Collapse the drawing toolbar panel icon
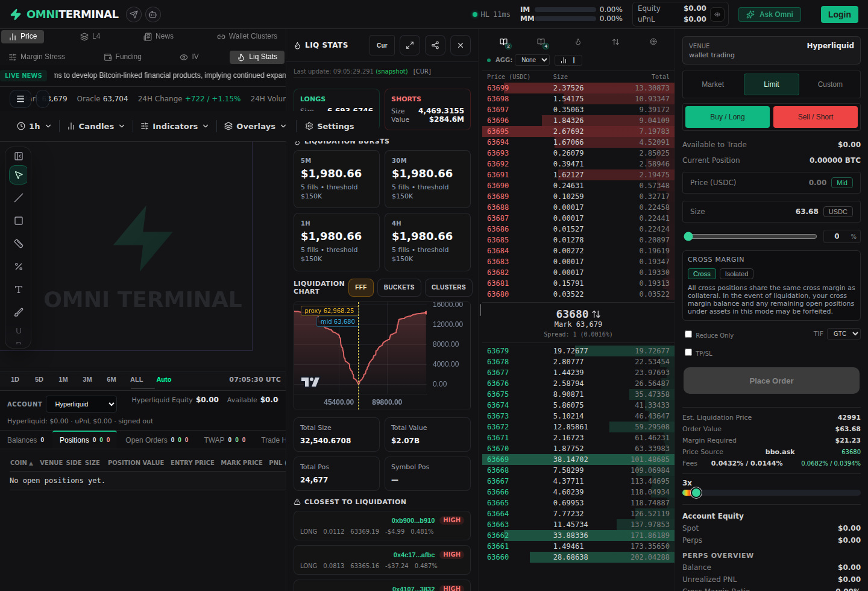The height and width of the screenshot is (591, 868). (x=19, y=156)
